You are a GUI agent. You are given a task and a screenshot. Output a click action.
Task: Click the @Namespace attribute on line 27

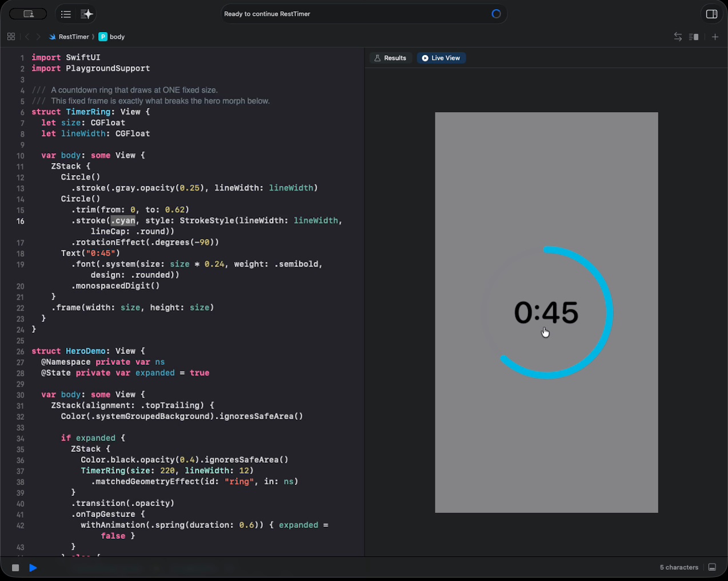[66, 362]
